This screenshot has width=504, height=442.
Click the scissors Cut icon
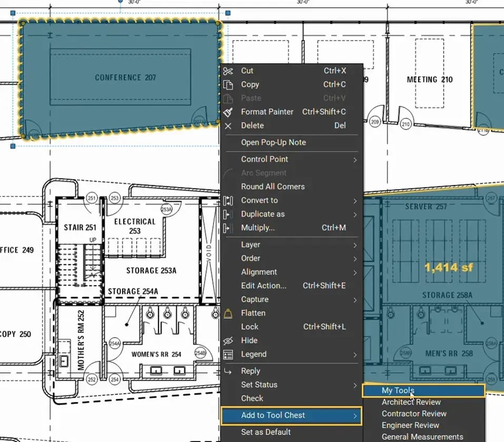click(x=228, y=71)
